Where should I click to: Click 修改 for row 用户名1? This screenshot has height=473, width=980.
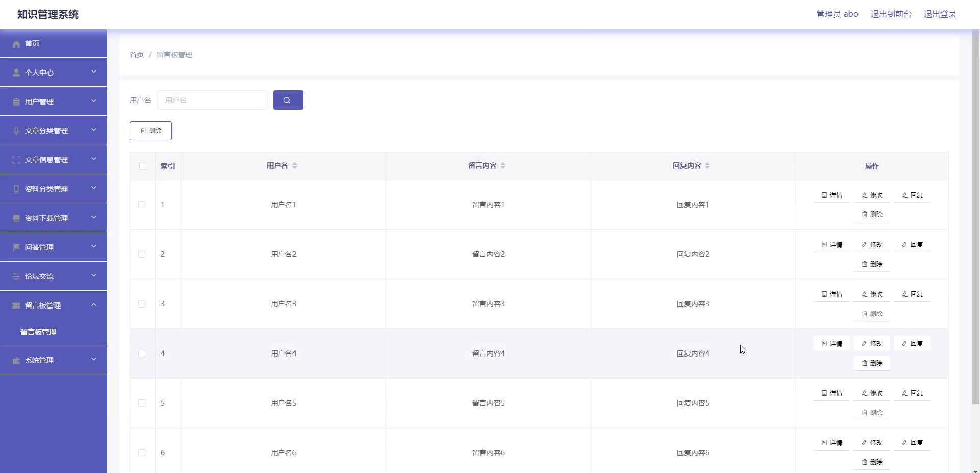(x=872, y=195)
